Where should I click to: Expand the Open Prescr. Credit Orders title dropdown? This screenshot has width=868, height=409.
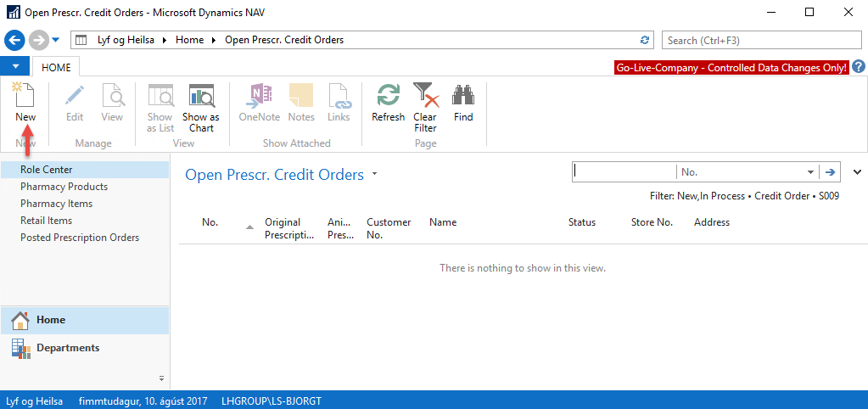374,175
